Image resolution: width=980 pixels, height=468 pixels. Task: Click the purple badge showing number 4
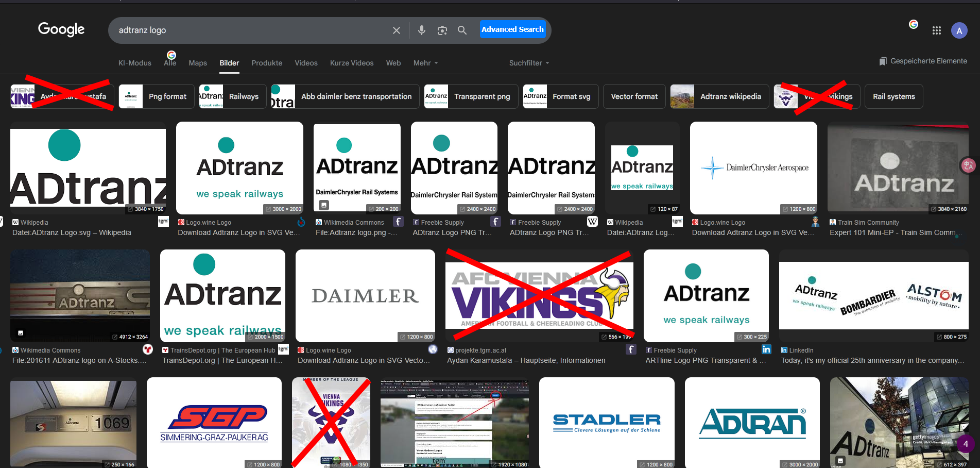click(x=966, y=444)
